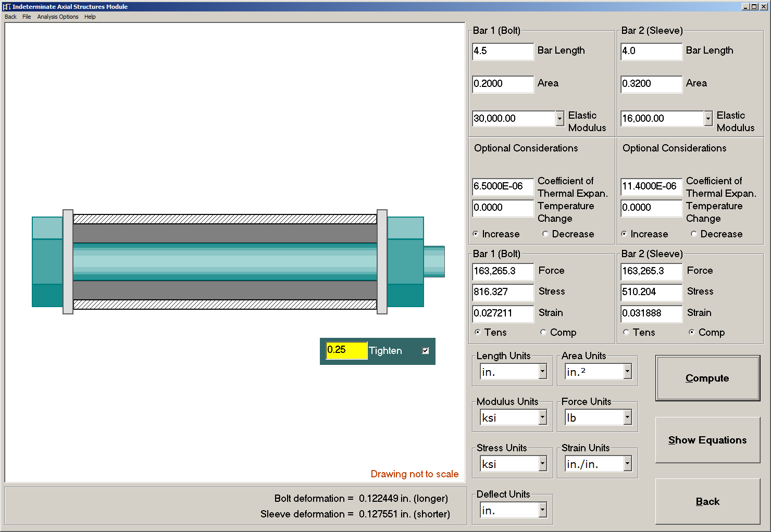The image size is (771, 532).
Task: Select Tens for Bar 2 (Sleeve)
Action: tap(626, 332)
